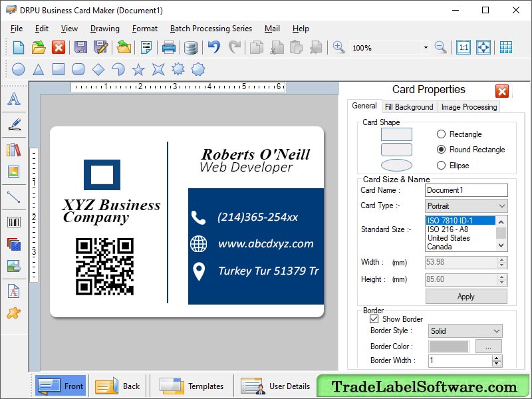Click the Print icon on the toolbar
The image size is (532, 399).
click(169, 47)
